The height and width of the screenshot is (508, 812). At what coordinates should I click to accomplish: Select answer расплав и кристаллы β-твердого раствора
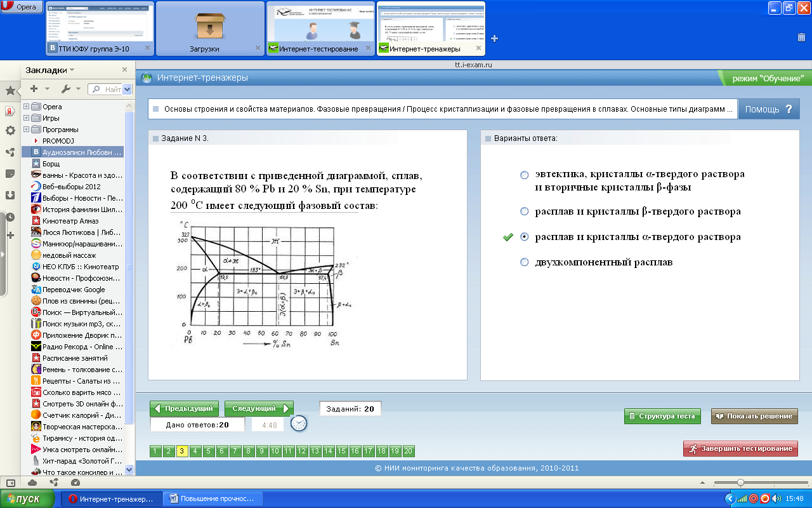click(524, 211)
